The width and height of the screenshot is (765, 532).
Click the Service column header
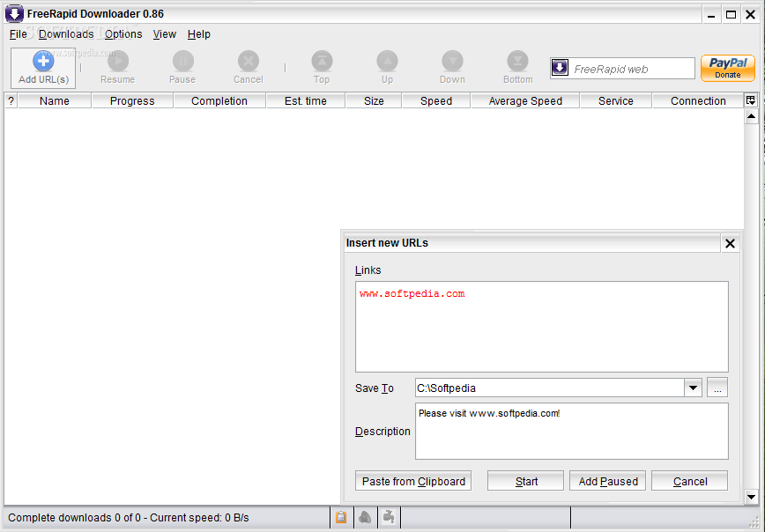(x=616, y=101)
